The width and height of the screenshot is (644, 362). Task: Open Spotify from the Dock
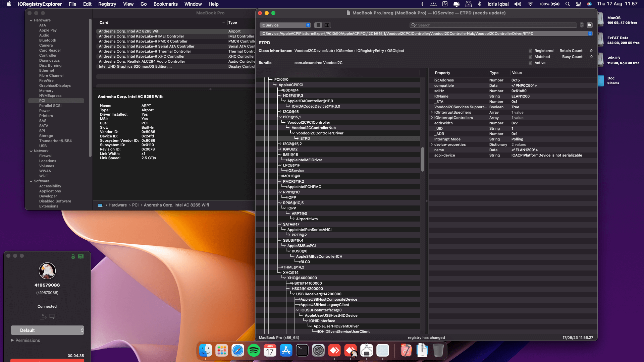254,351
